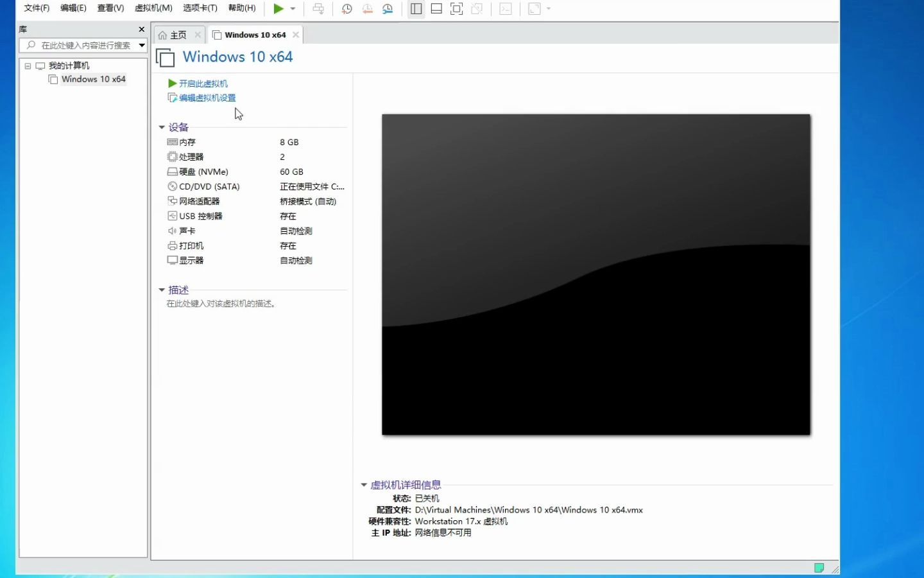
Task: Click the stretch guest display icon
Action: tap(535, 9)
